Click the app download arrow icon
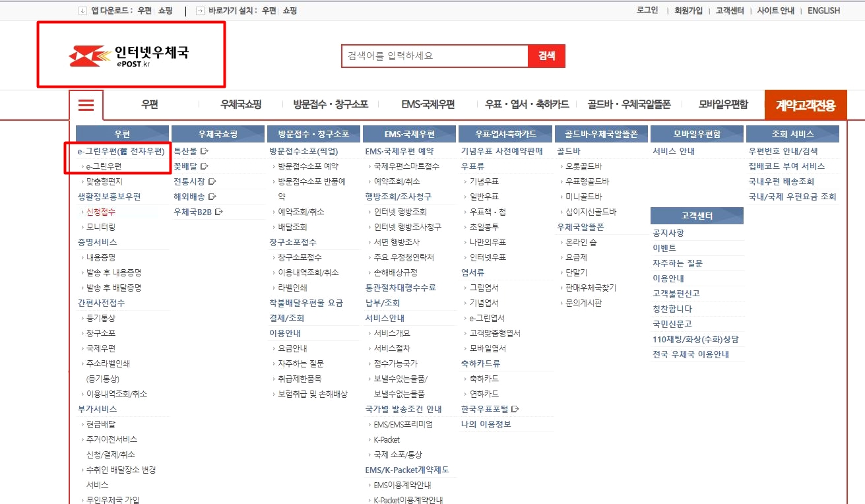 [82, 11]
